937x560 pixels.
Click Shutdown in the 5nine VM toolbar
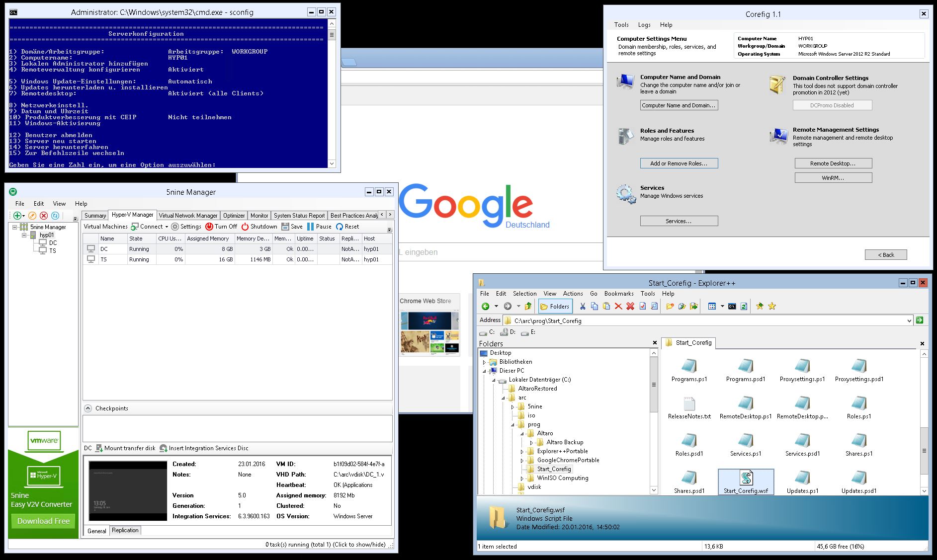coord(259,226)
